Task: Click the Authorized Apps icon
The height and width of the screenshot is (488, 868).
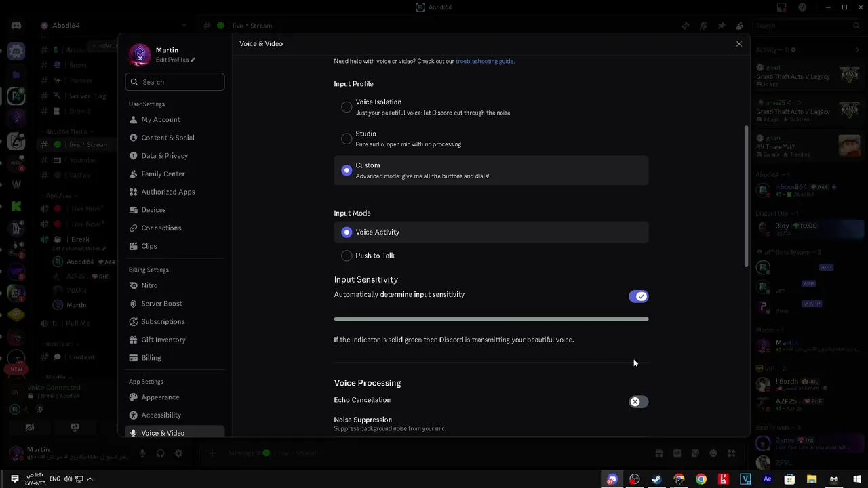Action: (134, 192)
